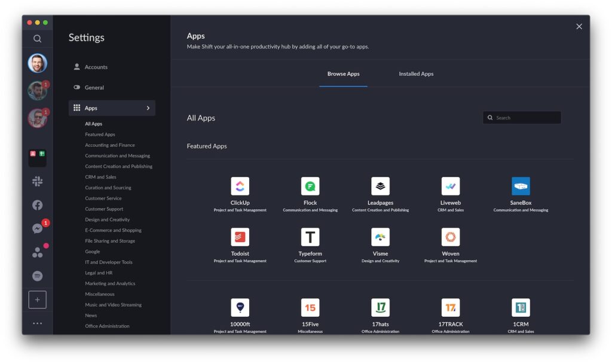Screen dimensions: 612x364
Task: Open the Miscellaneous category
Action: [x=100, y=294]
